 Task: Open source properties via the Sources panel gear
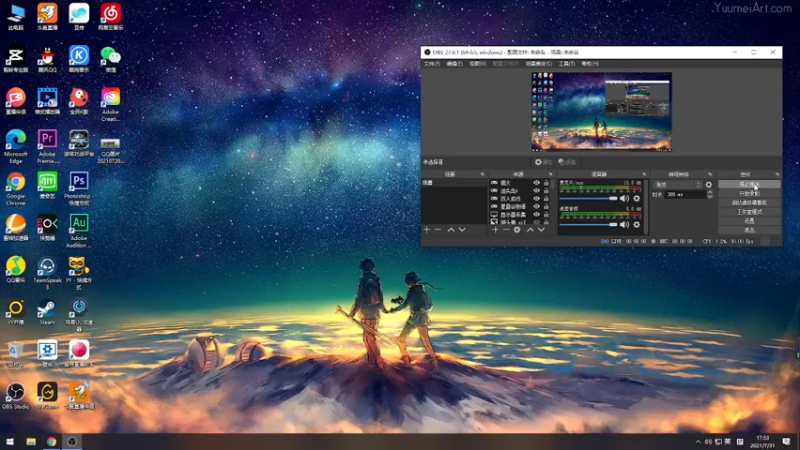pyautogui.click(x=517, y=230)
